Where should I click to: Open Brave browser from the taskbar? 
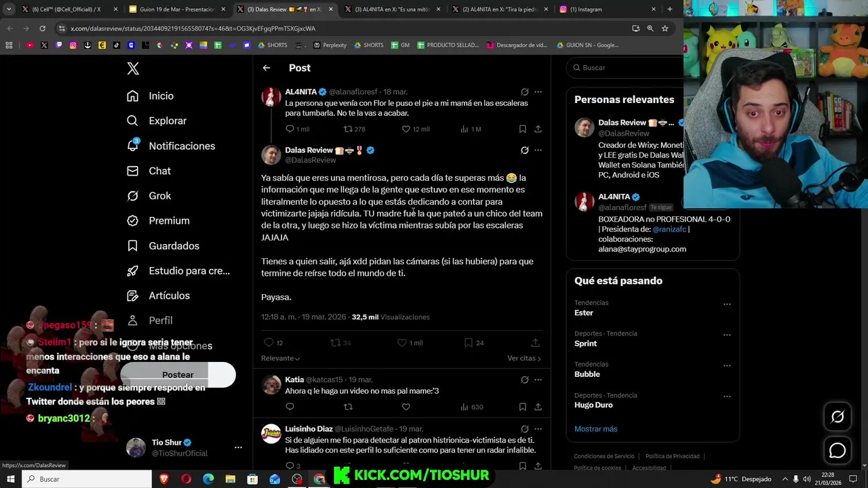164,479
